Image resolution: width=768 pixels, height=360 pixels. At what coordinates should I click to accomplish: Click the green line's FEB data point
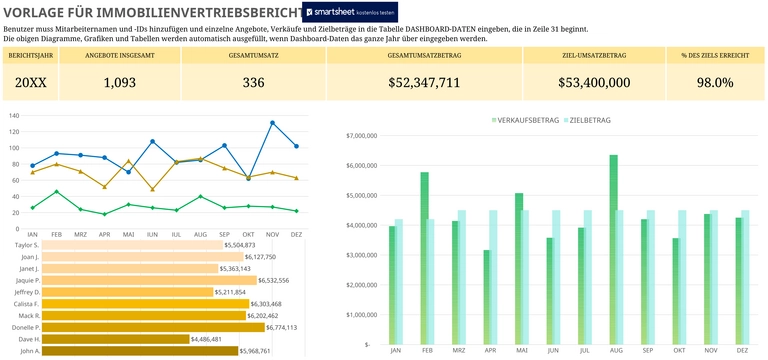[x=57, y=192]
